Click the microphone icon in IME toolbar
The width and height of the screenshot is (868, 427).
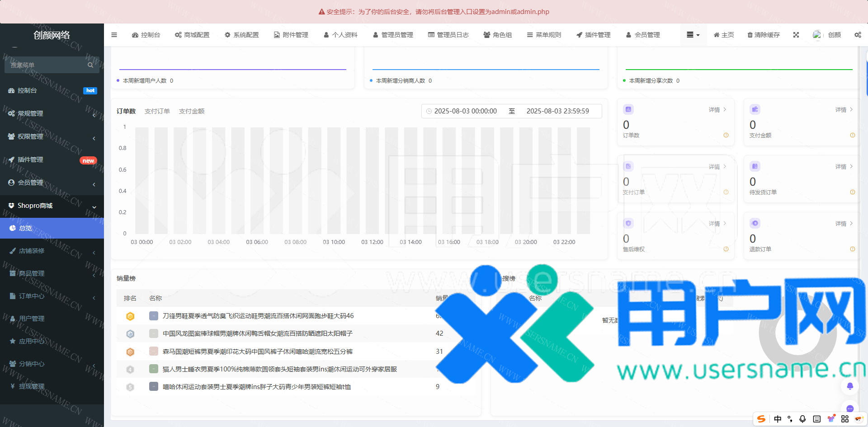(x=802, y=419)
